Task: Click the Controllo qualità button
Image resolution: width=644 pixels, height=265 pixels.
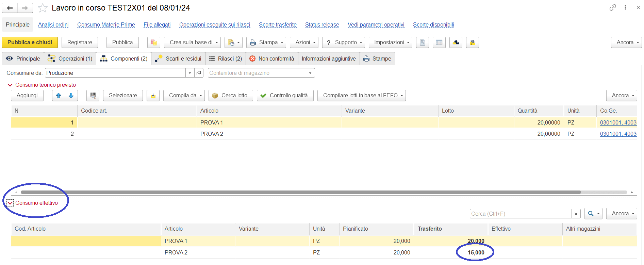Action: click(285, 96)
